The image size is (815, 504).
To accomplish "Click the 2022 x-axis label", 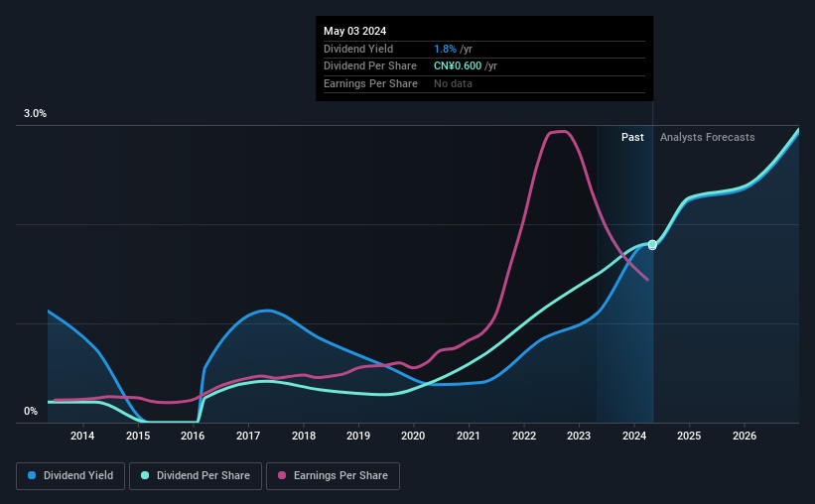I will click(x=524, y=436).
